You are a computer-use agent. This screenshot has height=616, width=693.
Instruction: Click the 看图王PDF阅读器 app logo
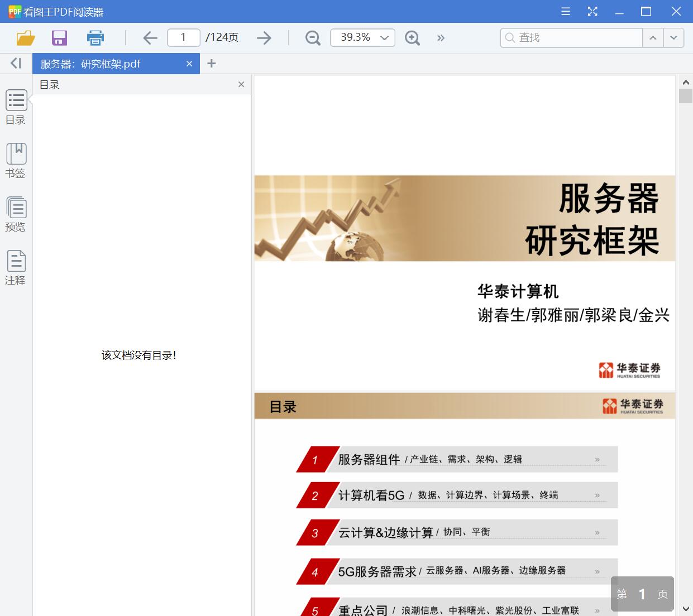point(15,11)
